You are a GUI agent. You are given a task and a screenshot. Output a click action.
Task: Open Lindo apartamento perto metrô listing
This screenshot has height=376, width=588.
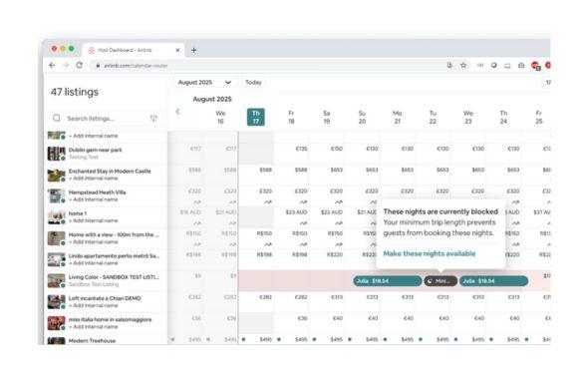114,256
